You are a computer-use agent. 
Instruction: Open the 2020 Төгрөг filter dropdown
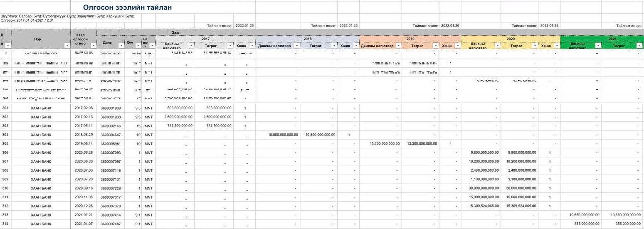(534, 45)
